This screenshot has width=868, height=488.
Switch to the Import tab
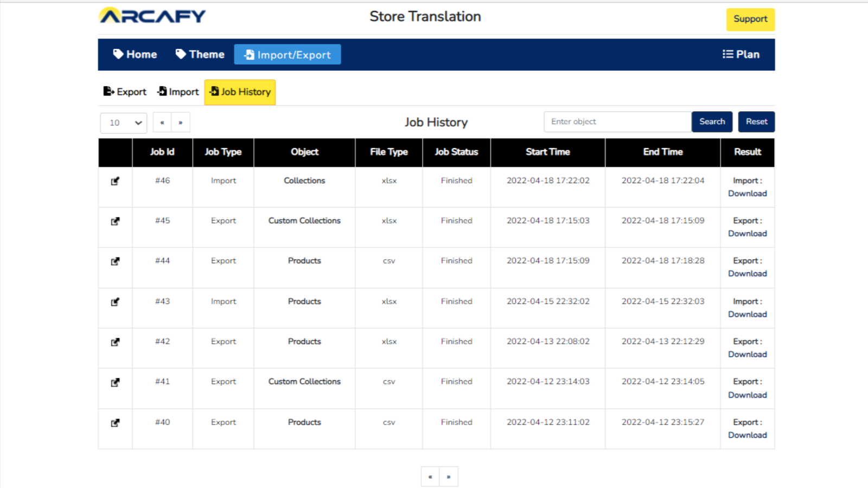coord(178,92)
